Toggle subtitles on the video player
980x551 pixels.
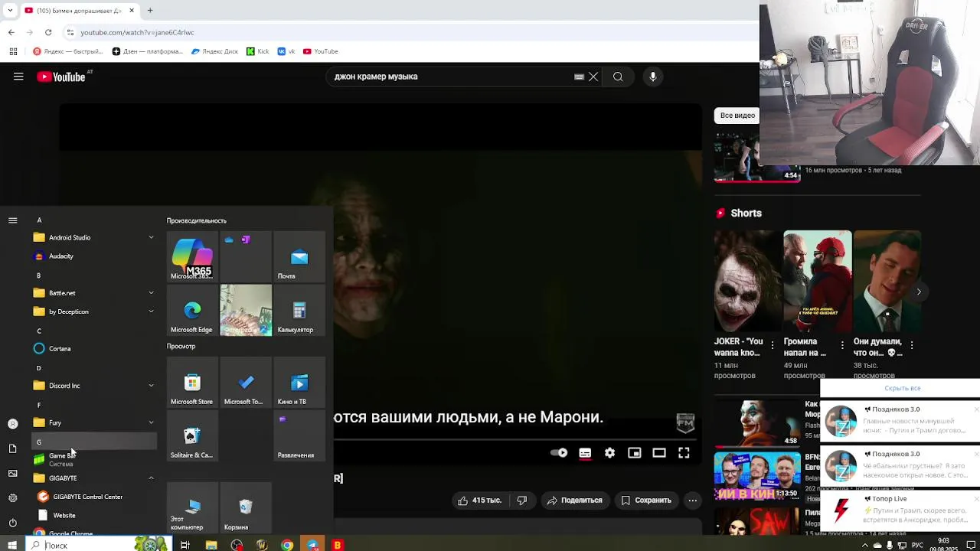tap(585, 453)
